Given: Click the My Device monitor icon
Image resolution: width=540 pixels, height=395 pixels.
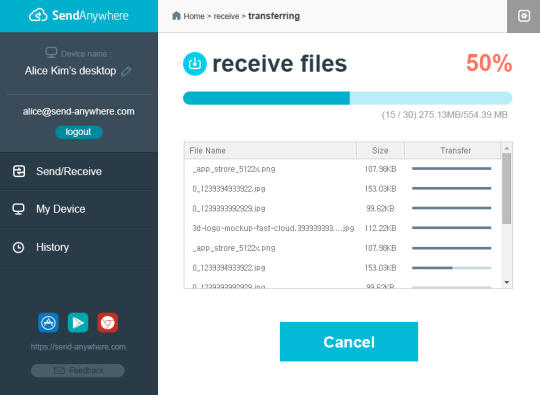Looking at the screenshot, I should pyautogui.click(x=18, y=209).
